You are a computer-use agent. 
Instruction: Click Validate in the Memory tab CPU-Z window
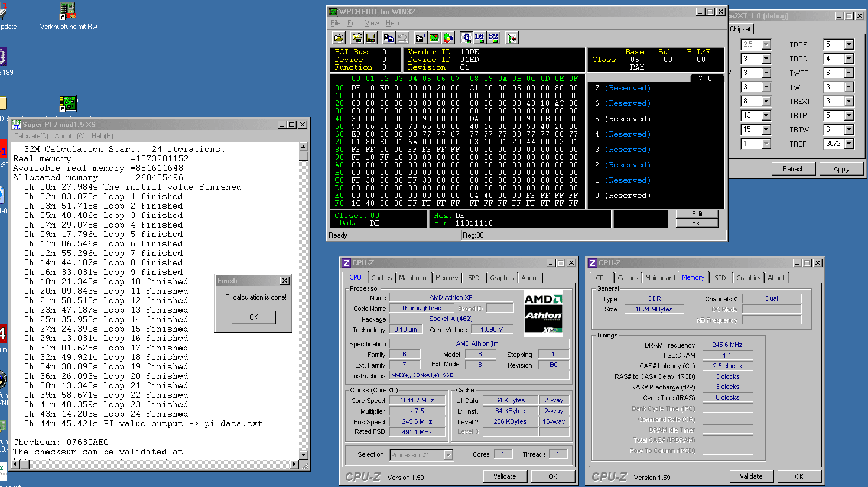pyautogui.click(x=751, y=476)
